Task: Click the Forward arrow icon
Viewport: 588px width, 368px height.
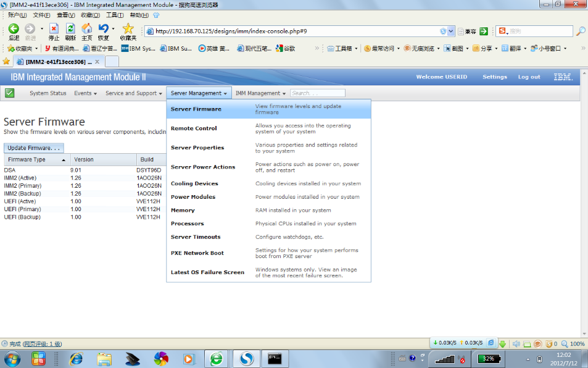Action: click(x=30, y=29)
